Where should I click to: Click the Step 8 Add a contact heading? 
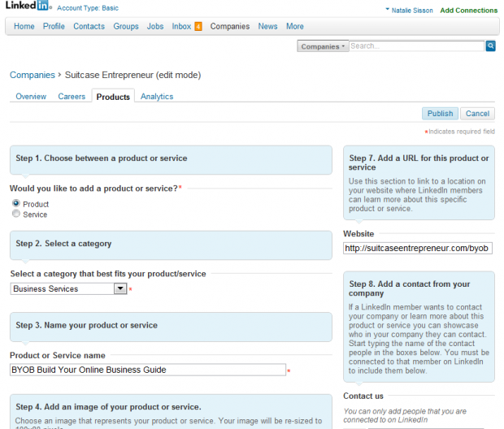point(409,288)
